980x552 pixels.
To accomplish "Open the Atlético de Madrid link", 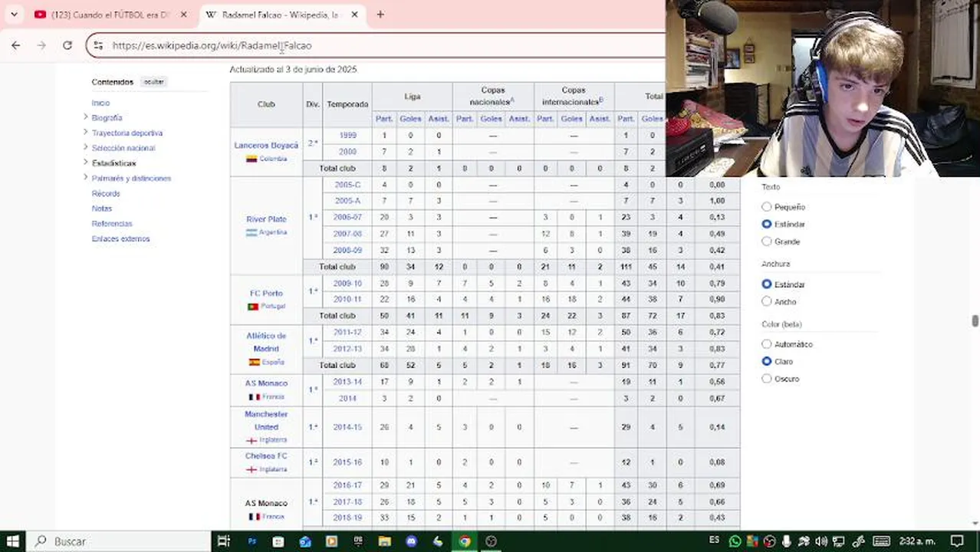I will [x=266, y=342].
